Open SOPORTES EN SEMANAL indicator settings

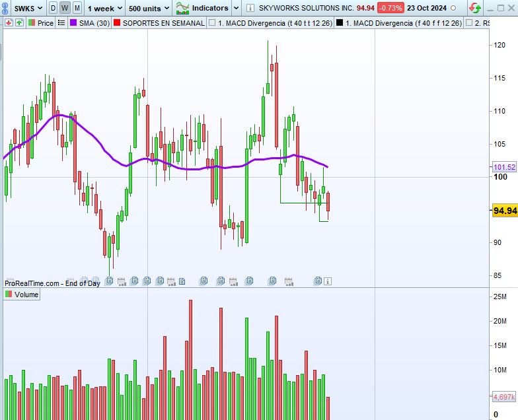click(164, 23)
